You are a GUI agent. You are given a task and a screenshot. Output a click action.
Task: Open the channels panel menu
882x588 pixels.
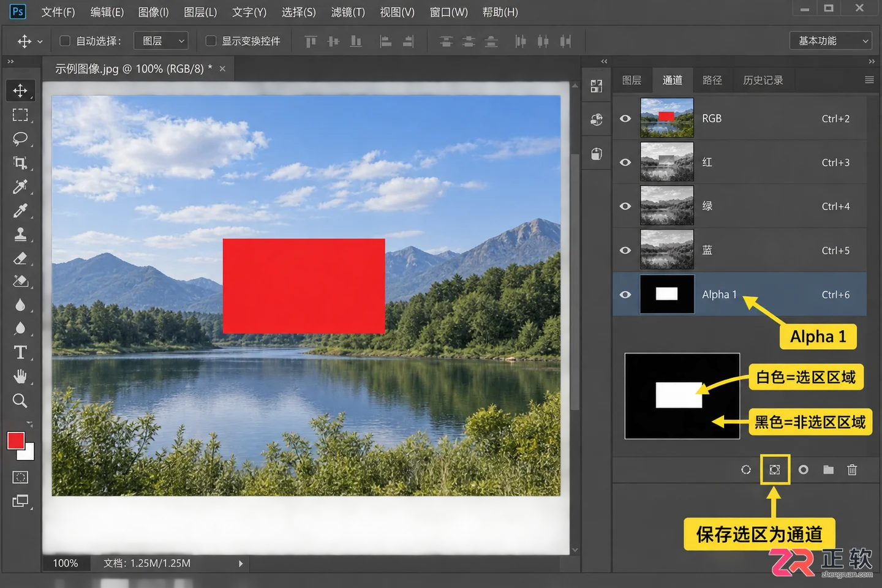click(x=869, y=80)
